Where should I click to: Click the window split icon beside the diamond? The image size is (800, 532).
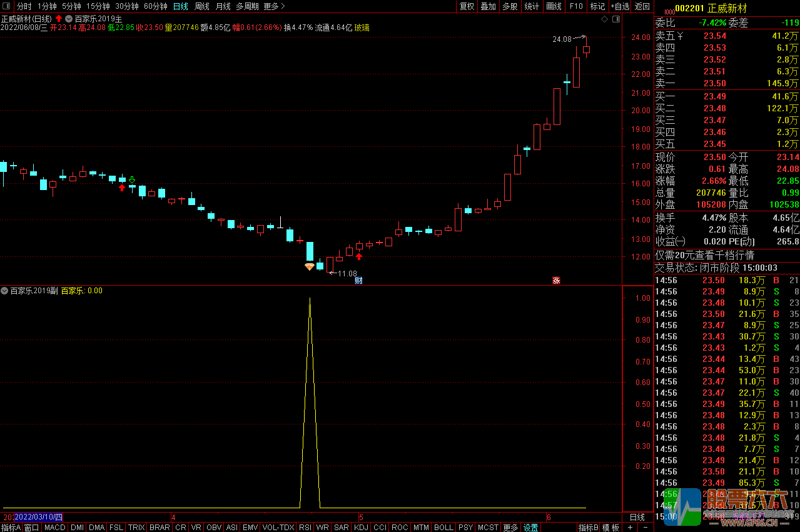click(x=615, y=19)
